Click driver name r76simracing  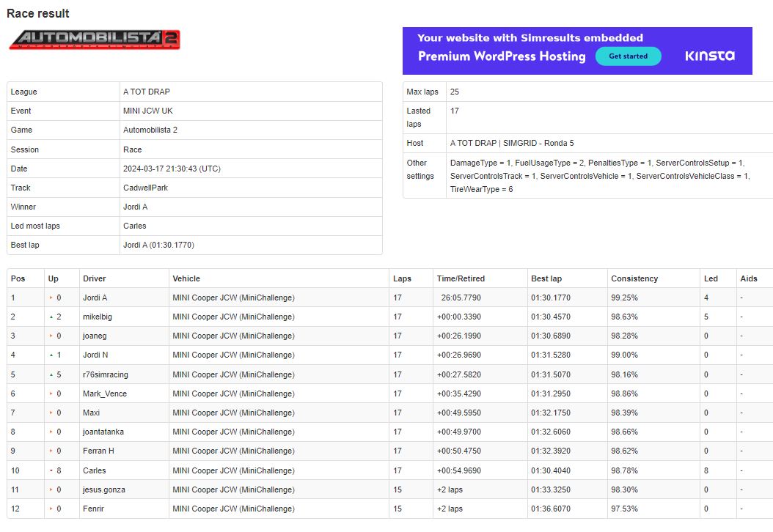coord(106,374)
